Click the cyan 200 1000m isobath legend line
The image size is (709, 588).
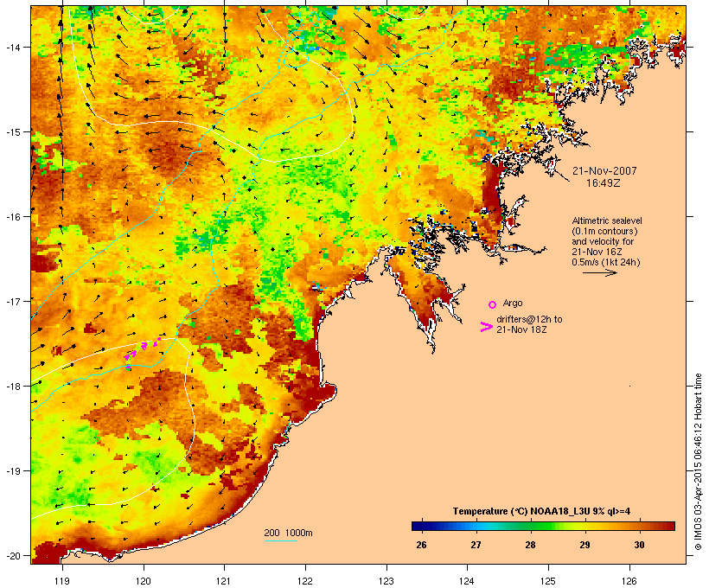pos(281,540)
